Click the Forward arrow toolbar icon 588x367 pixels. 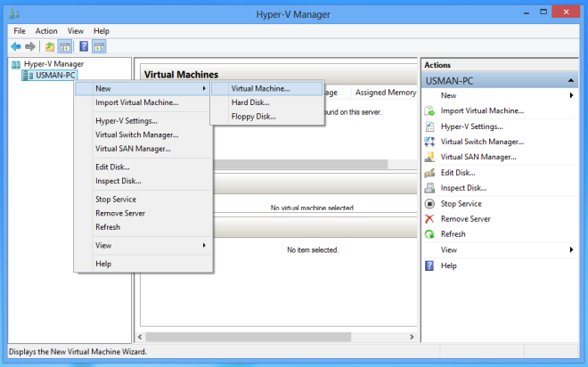point(30,47)
